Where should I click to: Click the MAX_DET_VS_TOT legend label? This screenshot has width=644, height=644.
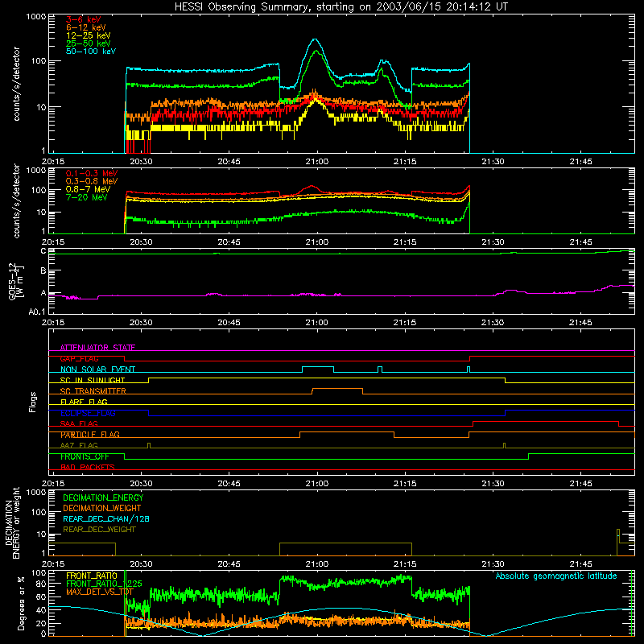(100, 592)
